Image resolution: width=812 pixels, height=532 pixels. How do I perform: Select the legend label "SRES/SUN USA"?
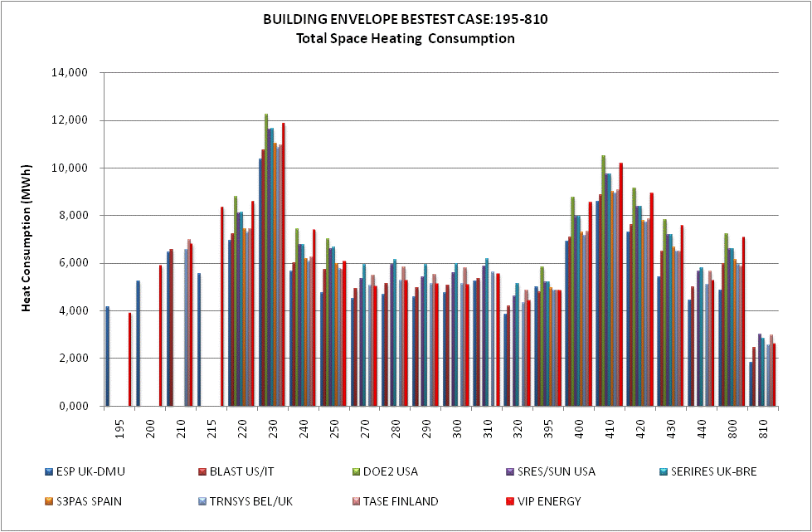click(557, 472)
